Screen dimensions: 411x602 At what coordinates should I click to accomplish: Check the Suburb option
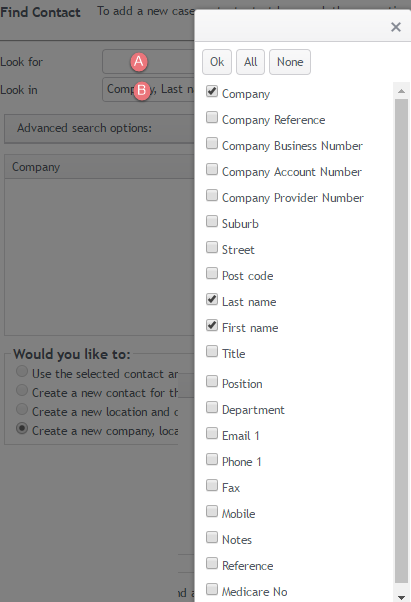click(x=212, y=221)
